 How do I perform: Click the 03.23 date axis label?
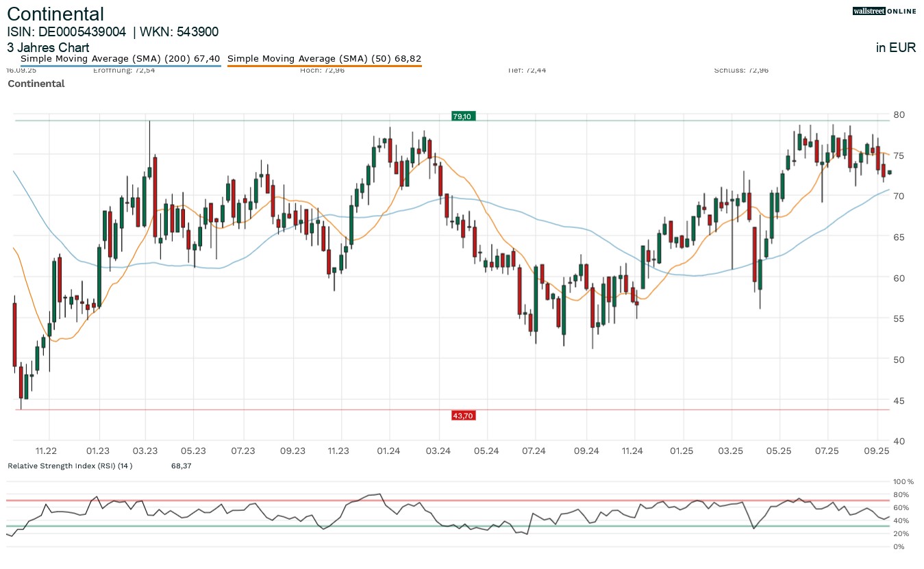pos(145,451)
